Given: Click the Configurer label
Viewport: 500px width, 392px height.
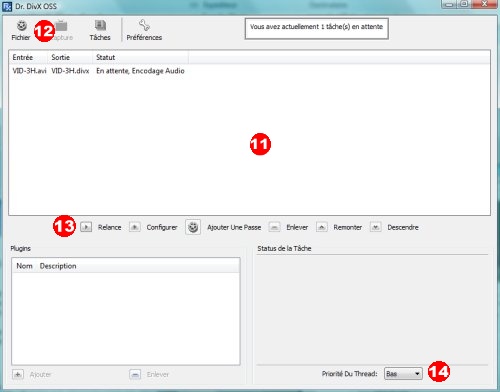Looking at the screenshot, I should (x=162, y=227).
